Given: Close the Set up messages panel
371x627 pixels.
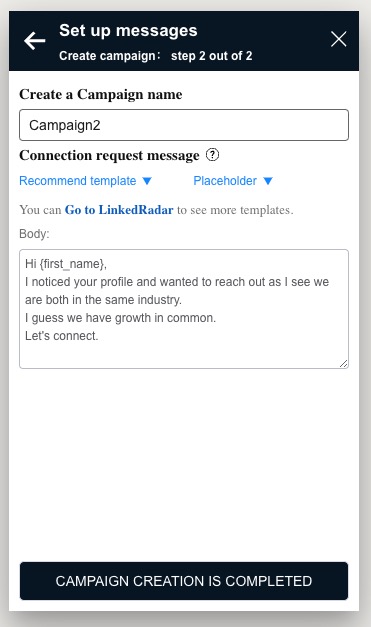Looking at the screenshot, I should [339, 39].
